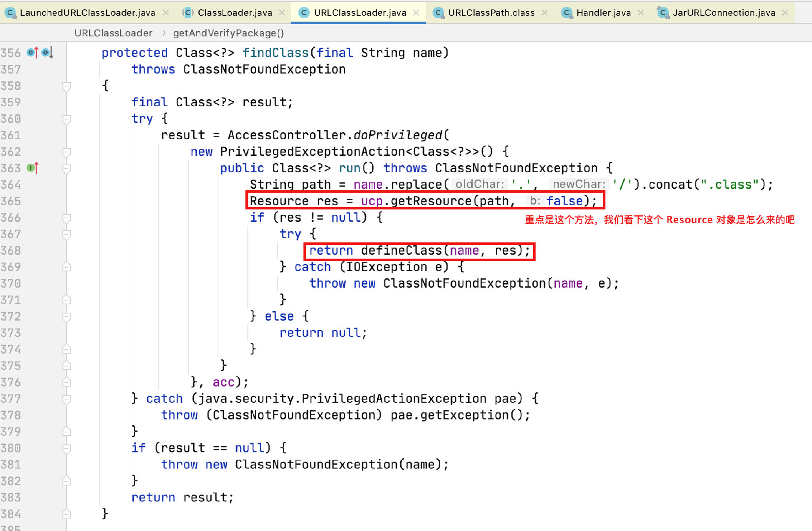Click the fold end marker at line 384

click(66, 514)
